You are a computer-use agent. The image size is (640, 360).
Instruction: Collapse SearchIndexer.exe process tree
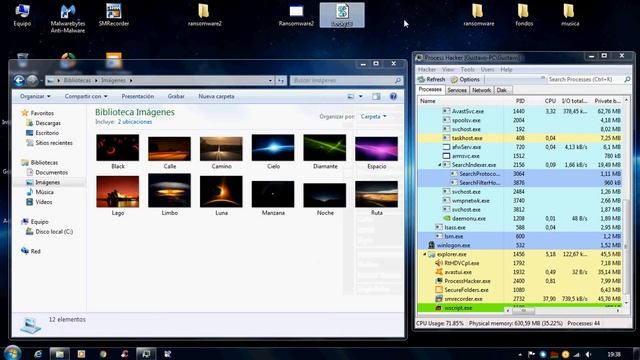point(440,165)
